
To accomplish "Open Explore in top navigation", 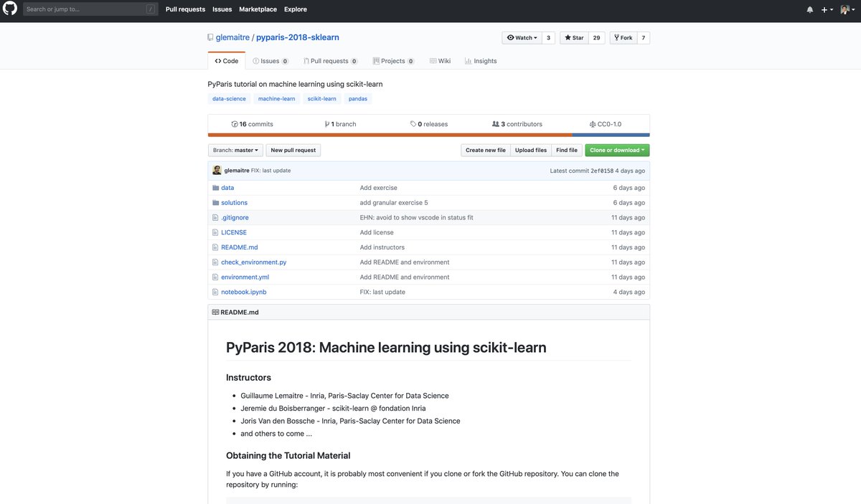I will click(296, 9).
